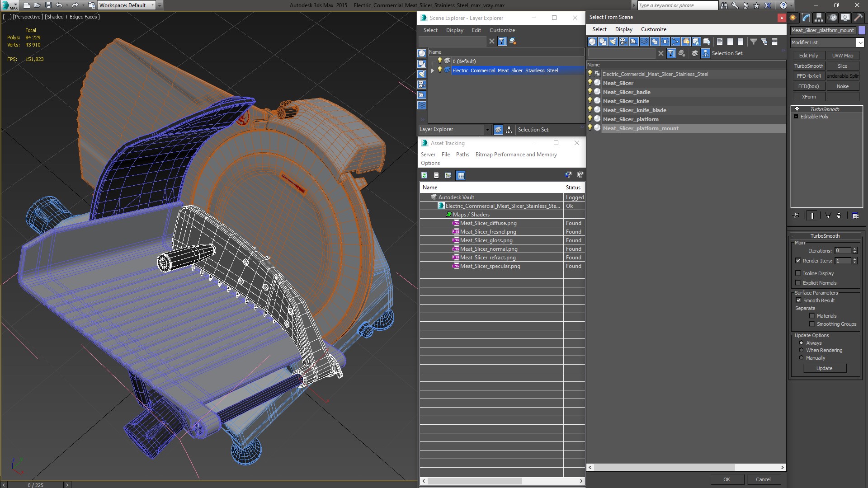Image resolution: width=868 pixels, height=488 pixels.
Task: Click the binoculars search icon in title bar
Action: pos(724,5)
